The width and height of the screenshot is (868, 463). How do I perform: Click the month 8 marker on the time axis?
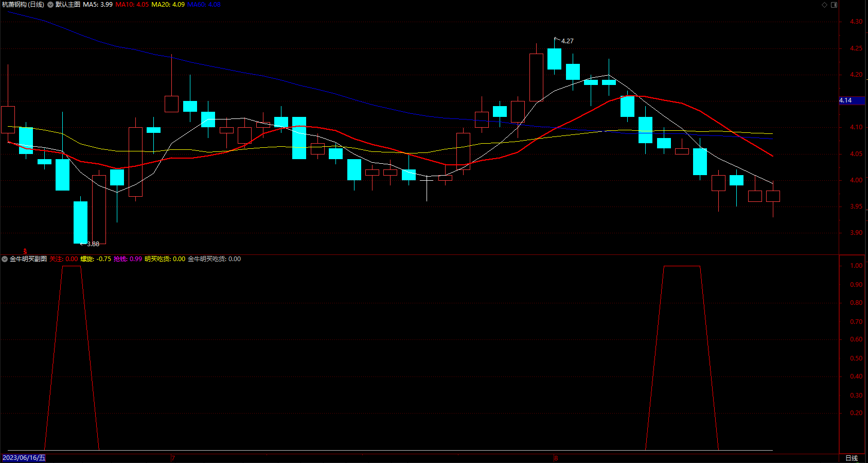tap(556, 458)
